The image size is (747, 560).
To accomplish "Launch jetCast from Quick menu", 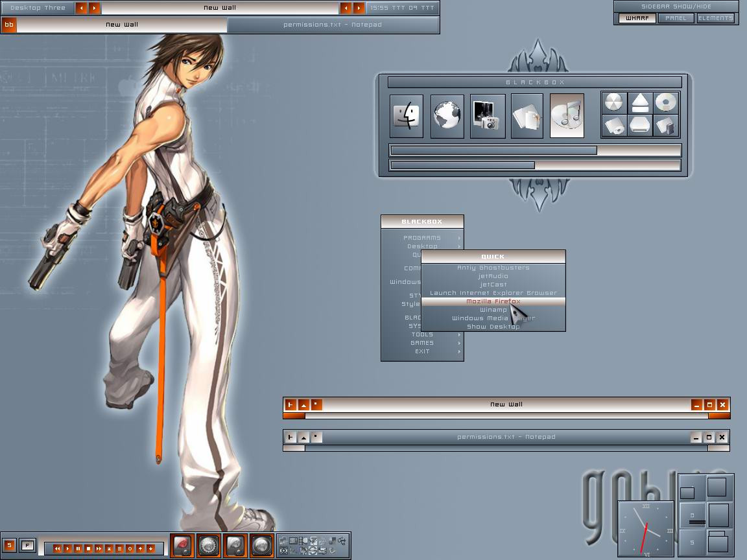I will click(493, 285).
